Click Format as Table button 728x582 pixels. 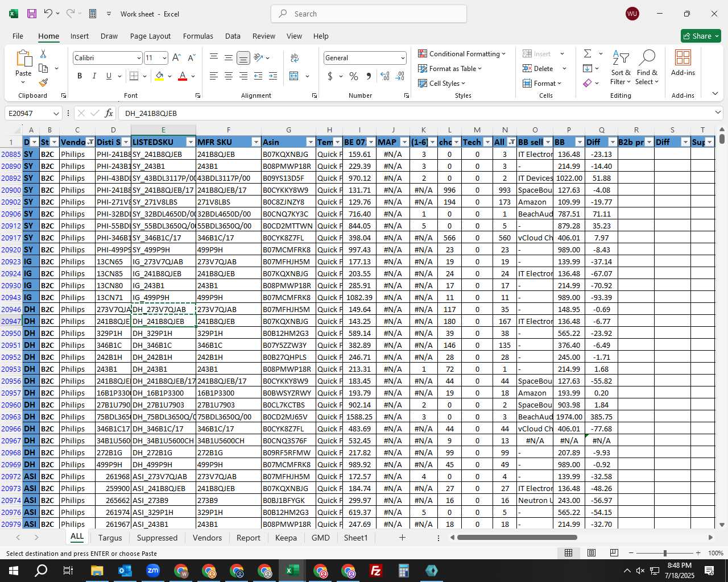click(450, 68)
